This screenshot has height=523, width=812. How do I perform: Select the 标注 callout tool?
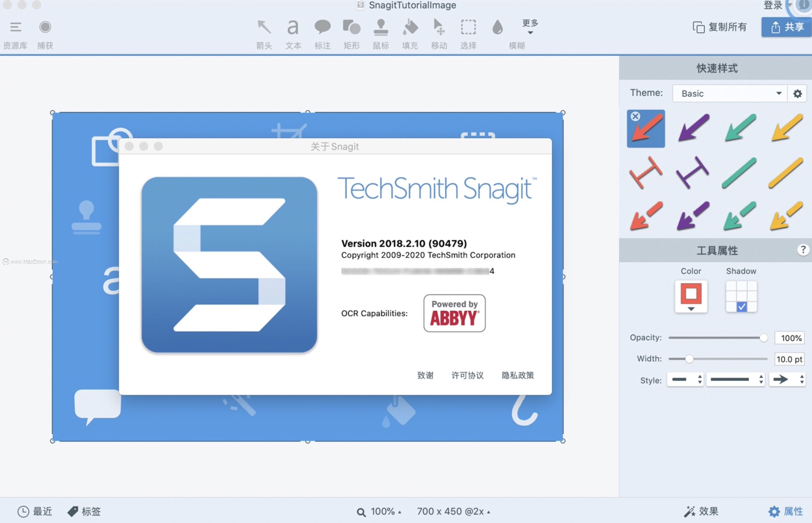coord(322,32)
